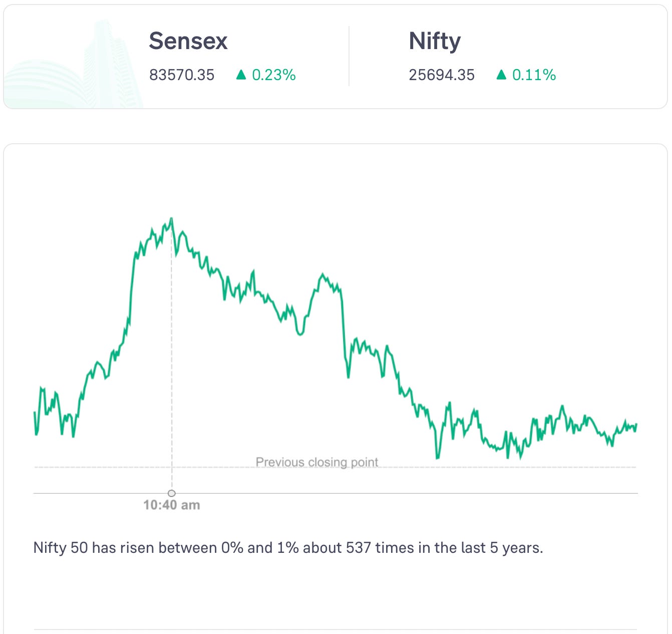This screenshot has height=634, width=672.
Task: Select the Nifty value 25694.35
Action: pyautogui.click(x=442, y=75)
